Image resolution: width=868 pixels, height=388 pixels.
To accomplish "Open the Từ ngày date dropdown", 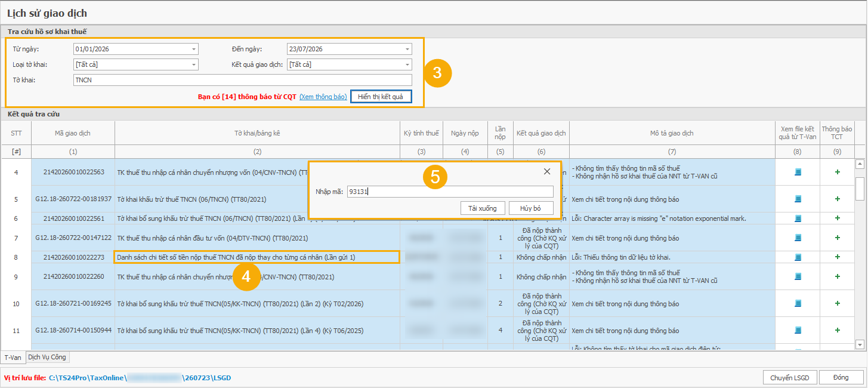I will (194, 49).
